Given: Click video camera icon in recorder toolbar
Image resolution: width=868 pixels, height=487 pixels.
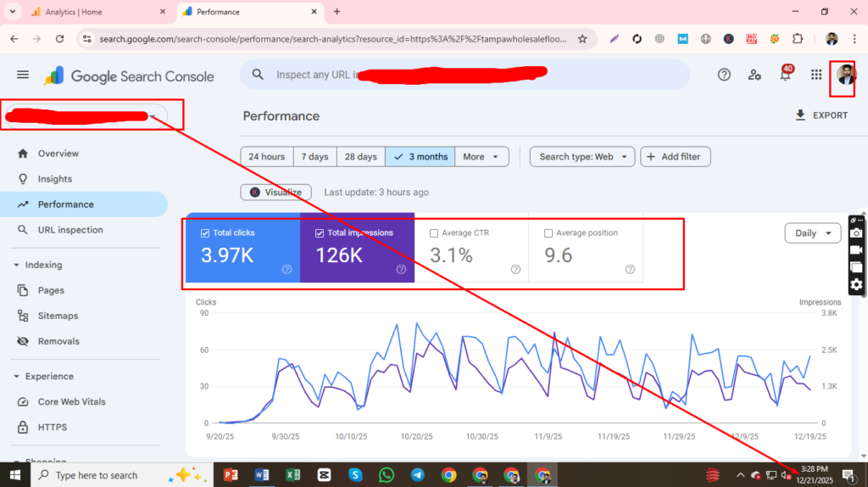Looking at the screenshot, I should point(856,250).
